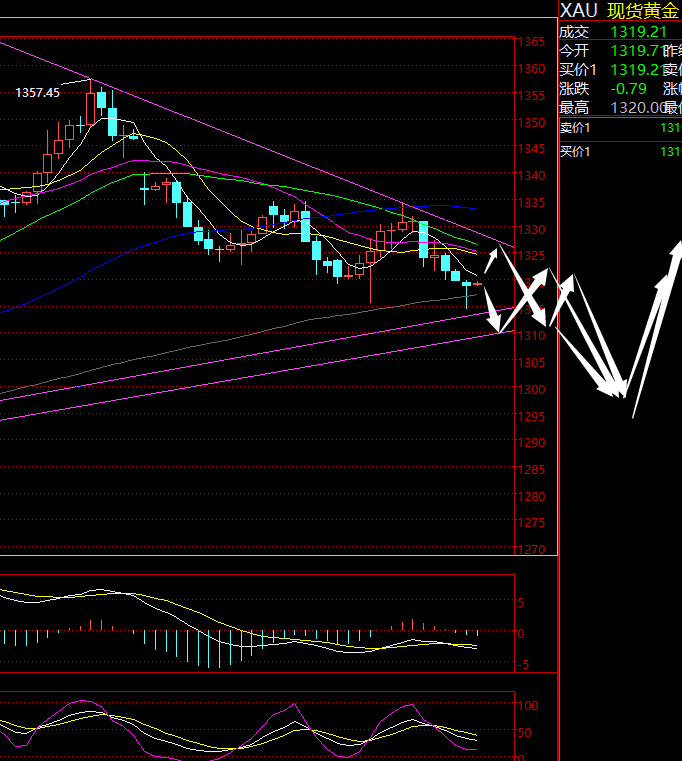Click 1305 on the price axis
682x761 pixels.
532,363
